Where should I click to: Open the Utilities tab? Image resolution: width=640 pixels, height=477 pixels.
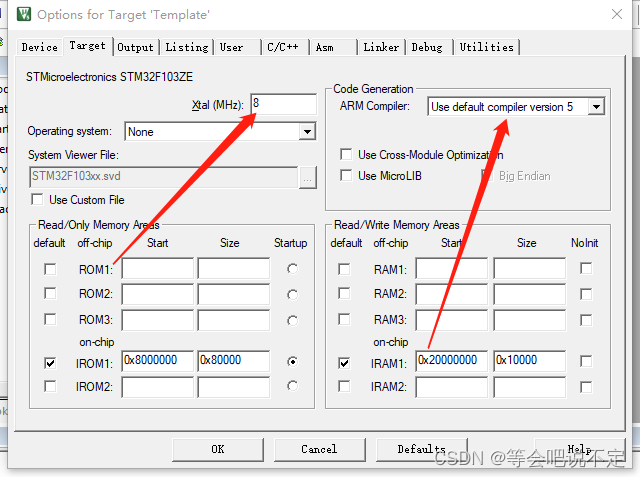tap(487, 47)
